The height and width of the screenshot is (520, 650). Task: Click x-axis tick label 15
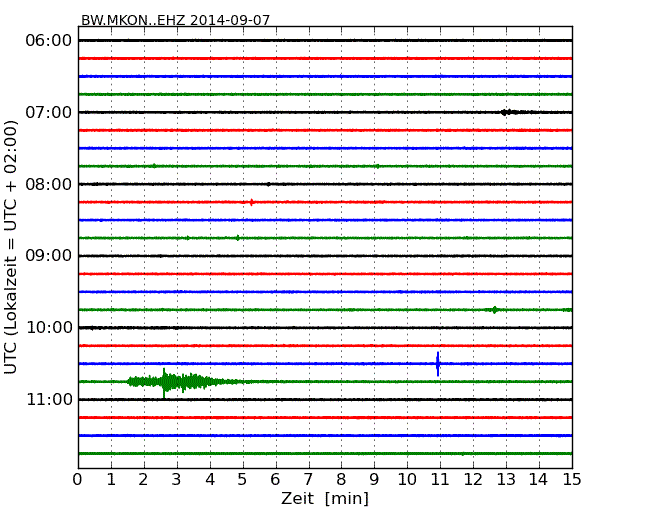pos(572,479)
